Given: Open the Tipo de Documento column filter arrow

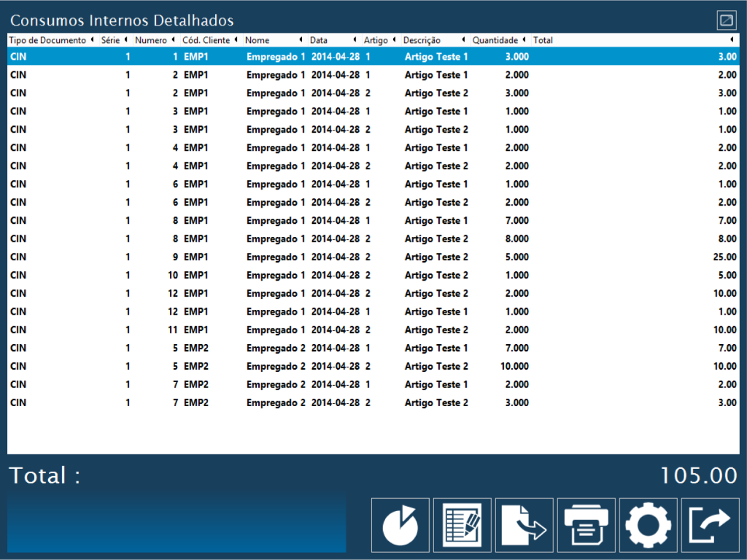Looking at the screenshot, I should (92, 40).
